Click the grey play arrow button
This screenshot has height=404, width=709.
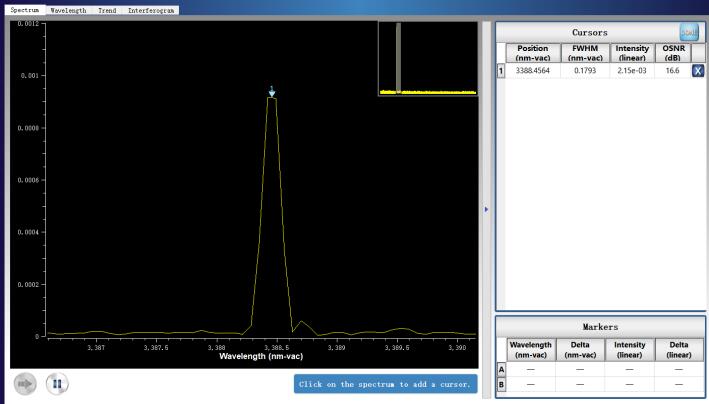(x=25, y=383)
